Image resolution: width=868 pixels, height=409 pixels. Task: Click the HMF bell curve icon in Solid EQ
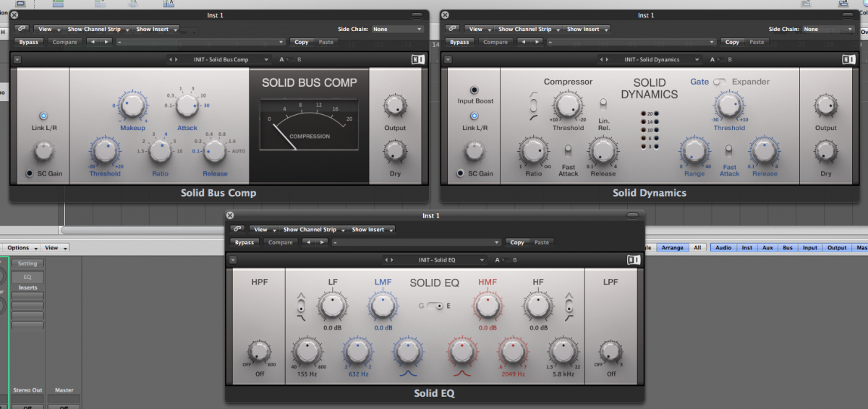tap(461, 374)
